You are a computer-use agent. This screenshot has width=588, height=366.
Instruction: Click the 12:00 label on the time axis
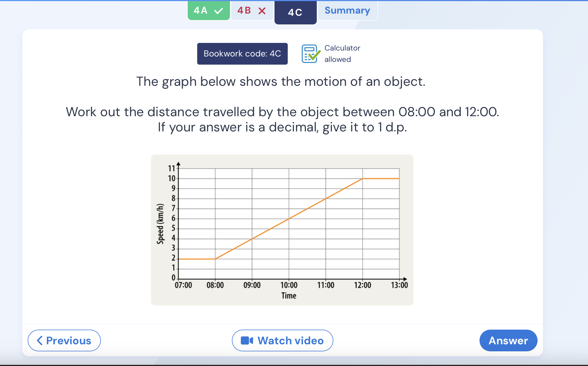click(363, 285)
